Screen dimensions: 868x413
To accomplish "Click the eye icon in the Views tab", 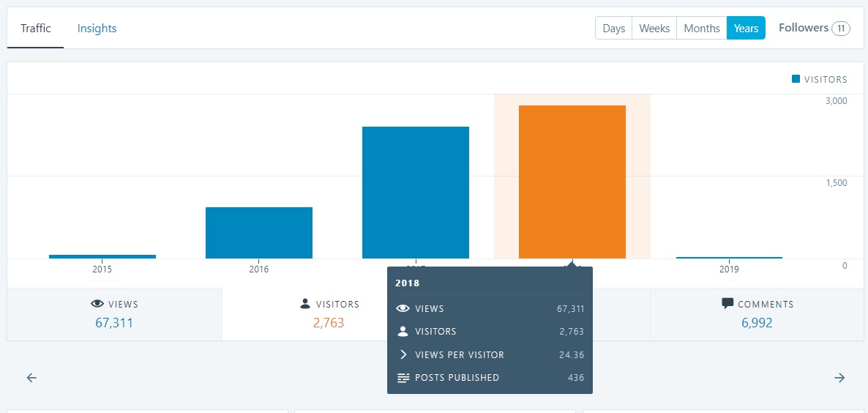I will [x=96, y=304].
